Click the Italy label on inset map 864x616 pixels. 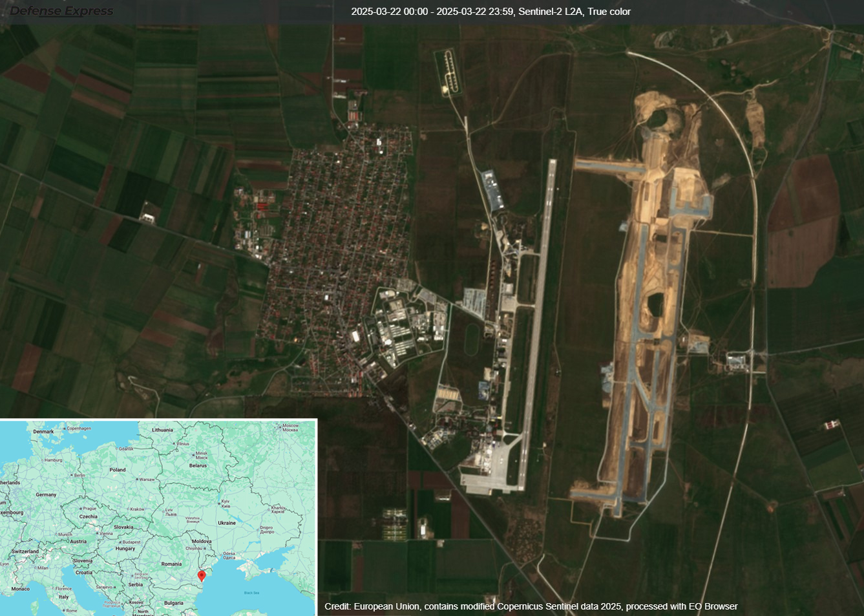point(63,597)
